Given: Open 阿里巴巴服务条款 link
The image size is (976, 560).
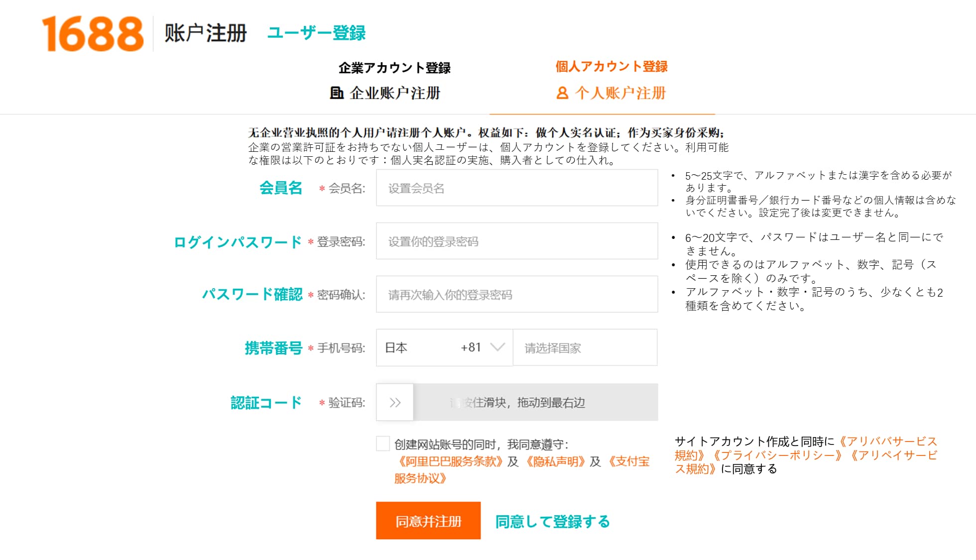Looking at the screenshot, I should click(x=450, y=461).
